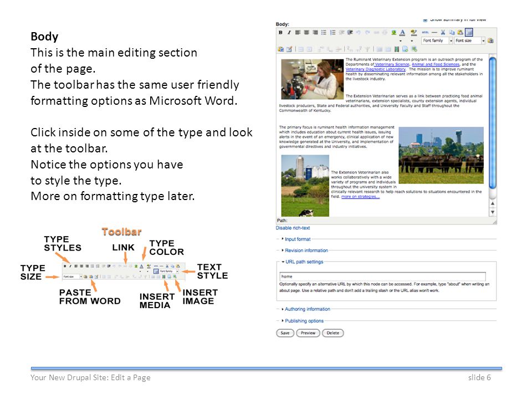Click the URL path field containing home
This screenshot has width=532, height=399.
(x=382, y=276)
